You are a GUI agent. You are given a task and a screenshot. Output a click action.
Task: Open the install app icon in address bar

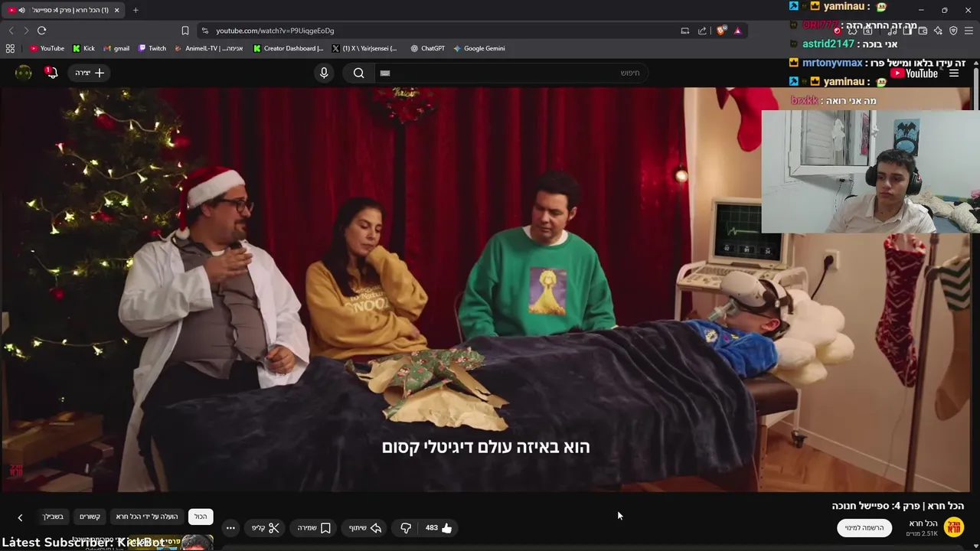[x=685, y=31]
